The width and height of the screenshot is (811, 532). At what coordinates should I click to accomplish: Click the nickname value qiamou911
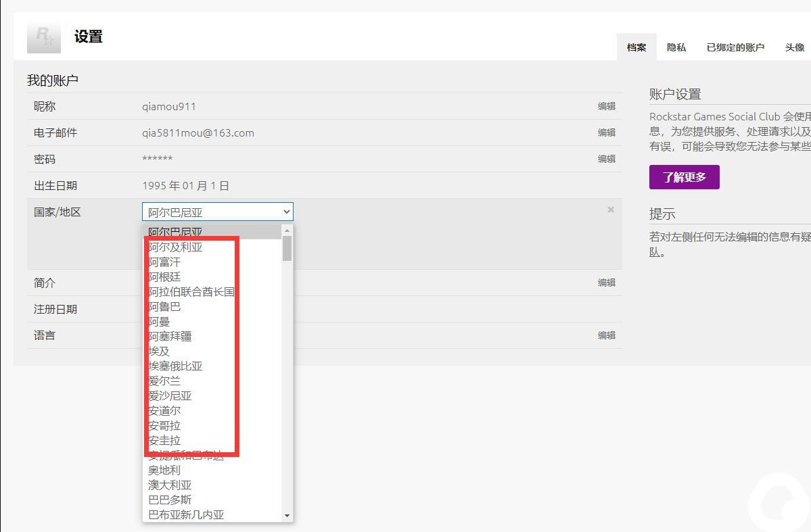click(x=169, y=107)
